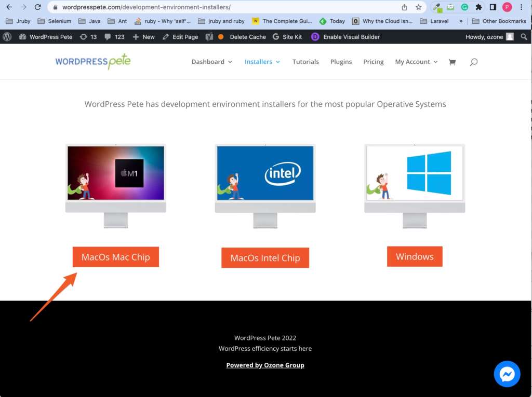Open the Chrome extensions puzzle icon
The height and width of the screenshot is (397, 532).
click(479, 7)
